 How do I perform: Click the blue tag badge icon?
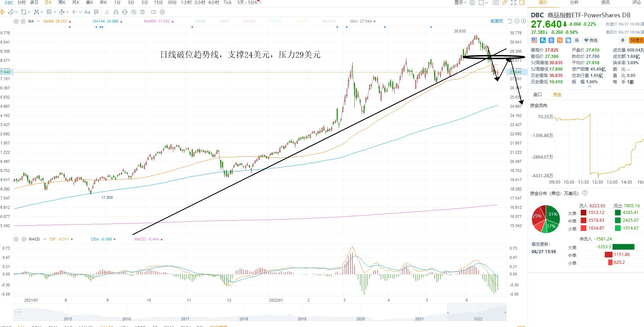tap(568, 40)
